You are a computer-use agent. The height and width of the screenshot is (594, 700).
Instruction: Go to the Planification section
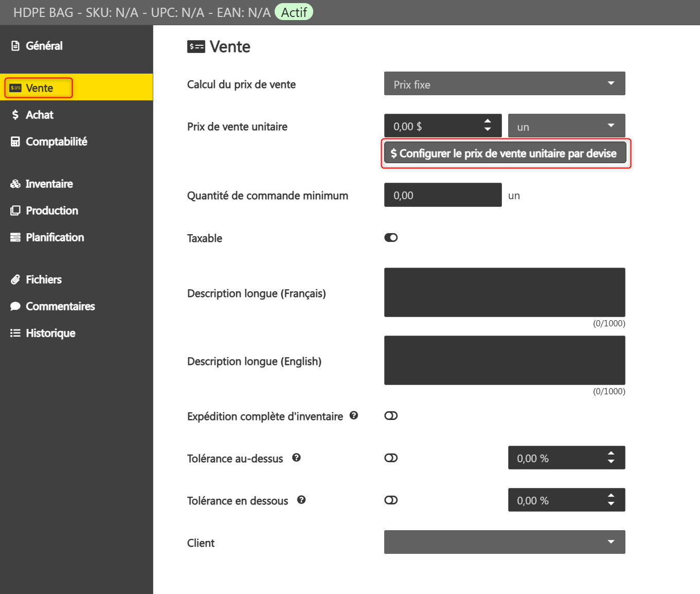tap(55, 237)
